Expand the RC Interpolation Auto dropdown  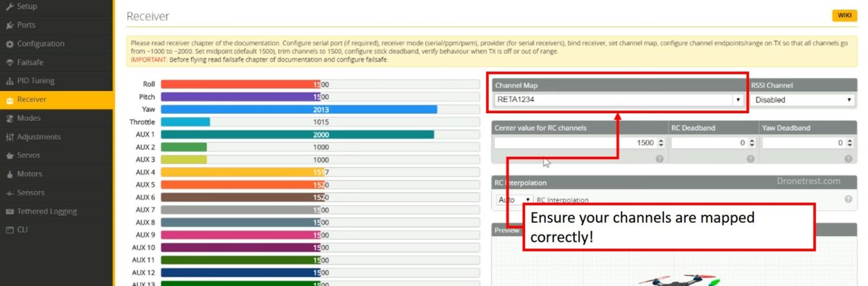pos(515,200)
